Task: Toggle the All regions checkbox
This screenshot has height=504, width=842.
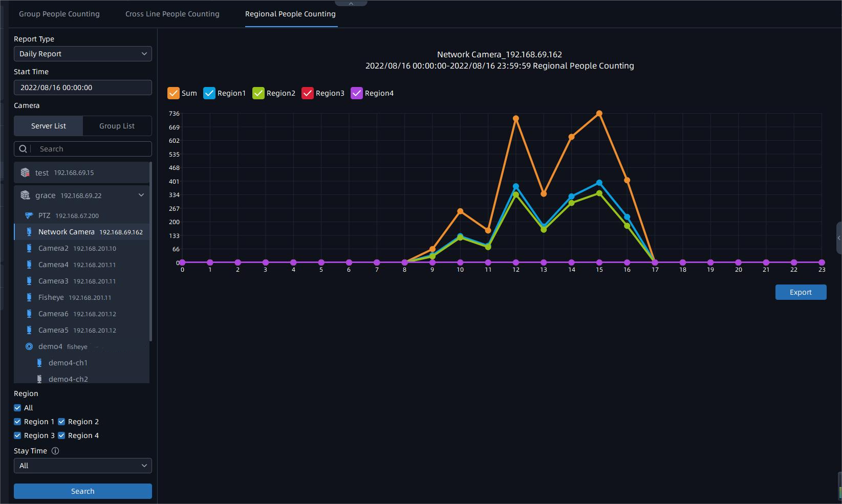Action: [x=17, y=408]
